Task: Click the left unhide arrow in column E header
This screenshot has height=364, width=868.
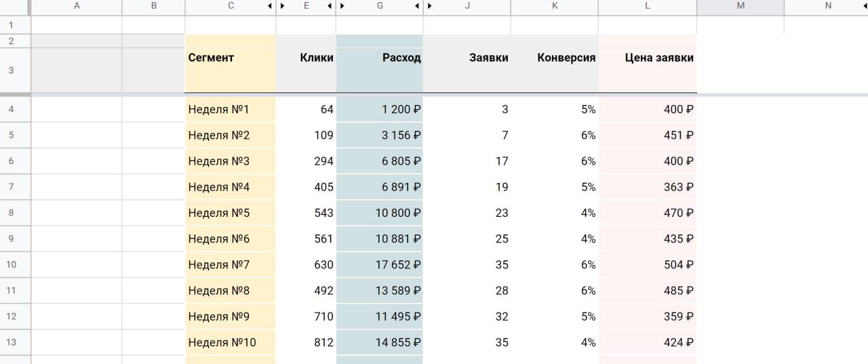Action: tap(282, 6)
